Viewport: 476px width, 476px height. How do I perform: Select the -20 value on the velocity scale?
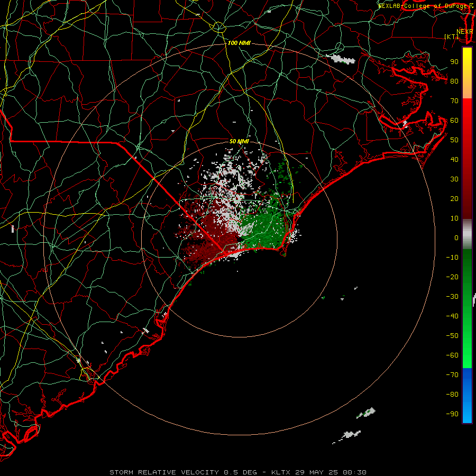[x=452, y=277]
